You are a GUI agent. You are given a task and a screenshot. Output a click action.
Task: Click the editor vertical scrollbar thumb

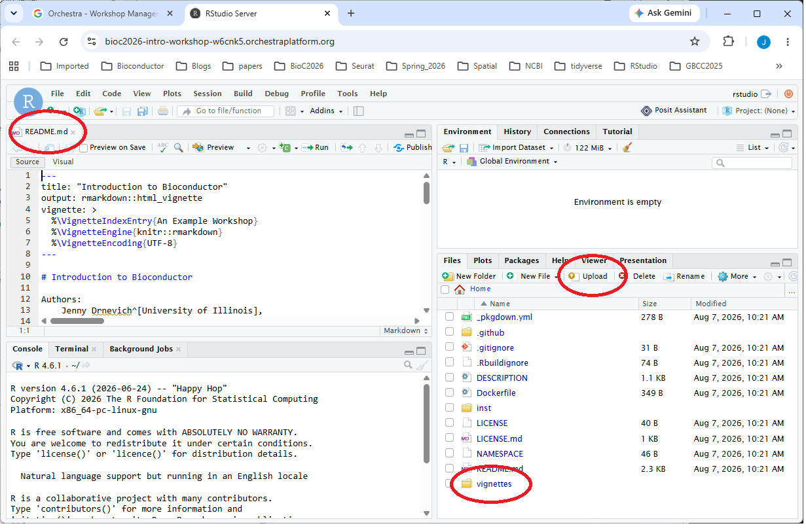coord(427,193)
